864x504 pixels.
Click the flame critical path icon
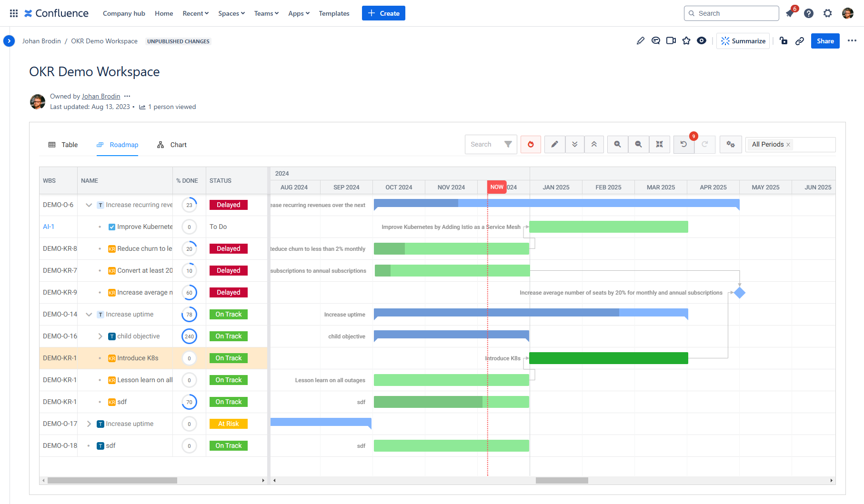click(x=531, y=144)
